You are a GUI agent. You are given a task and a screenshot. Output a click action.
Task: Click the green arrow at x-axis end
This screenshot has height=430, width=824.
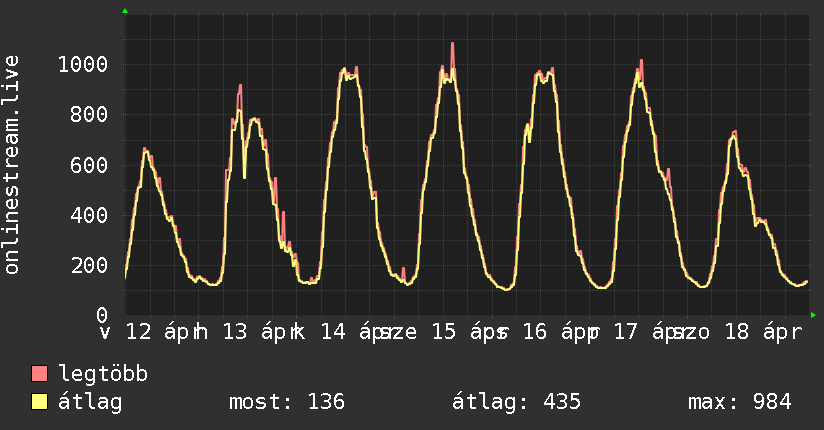[x=813, y=315]
